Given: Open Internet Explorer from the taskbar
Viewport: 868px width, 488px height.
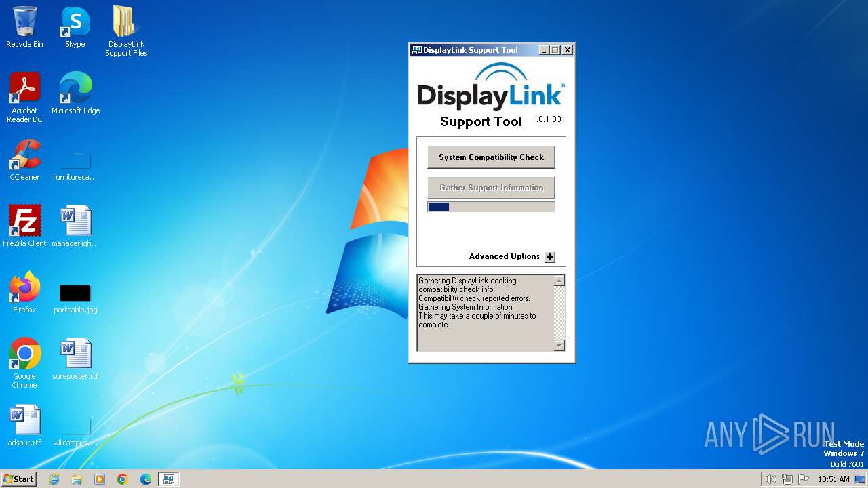Looking at the screenshot, I should [54, 479].
